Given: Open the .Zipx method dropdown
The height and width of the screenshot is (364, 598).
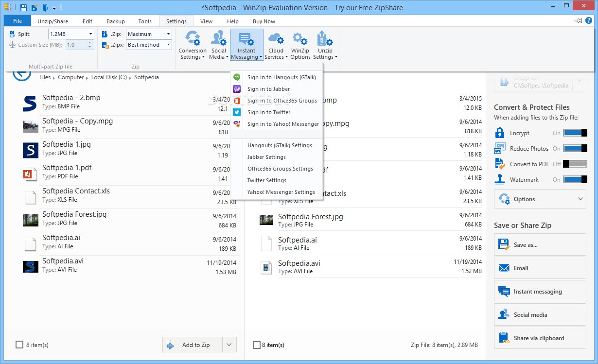Looking at the screenshot, I should [168, 45].
